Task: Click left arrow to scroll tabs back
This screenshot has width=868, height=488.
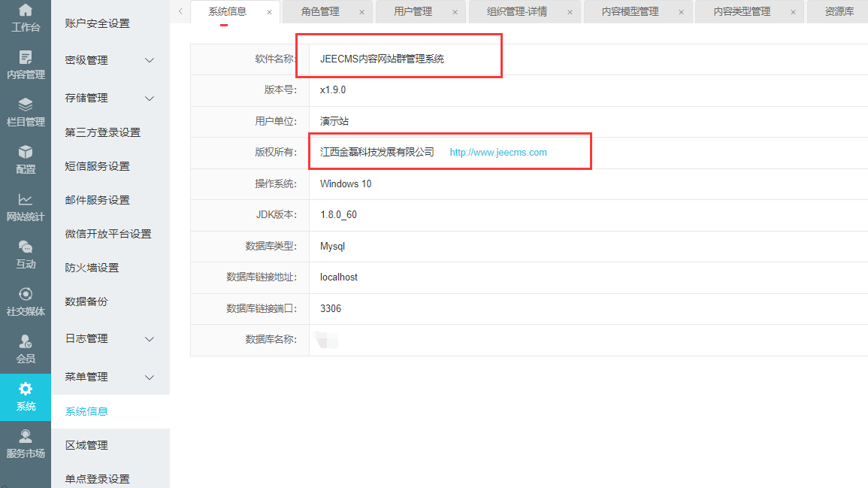Action: 180,11
